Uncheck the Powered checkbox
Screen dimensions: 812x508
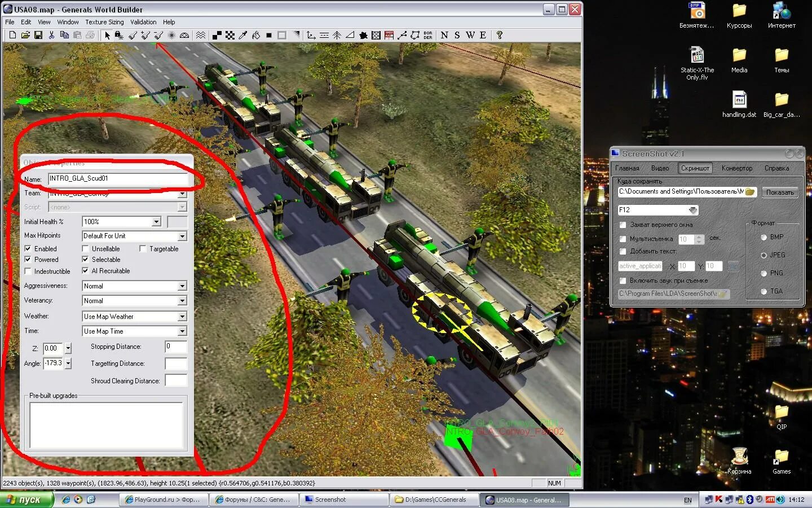tap(28, 260)
